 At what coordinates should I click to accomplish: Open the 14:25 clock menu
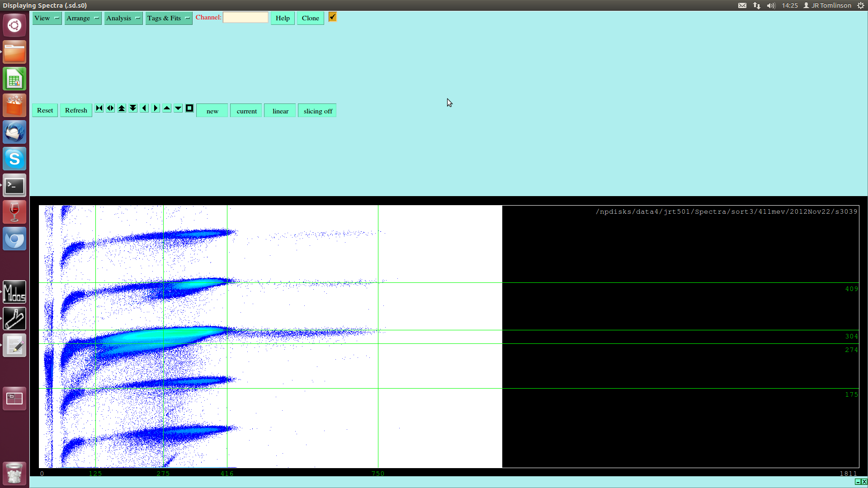click(790, 5)
